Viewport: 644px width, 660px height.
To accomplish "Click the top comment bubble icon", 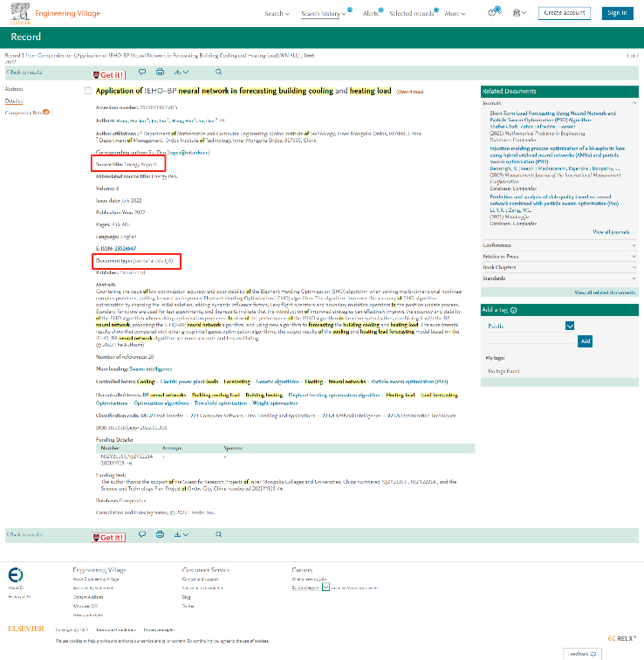I will pyautogui.click(x=142, y=72).
